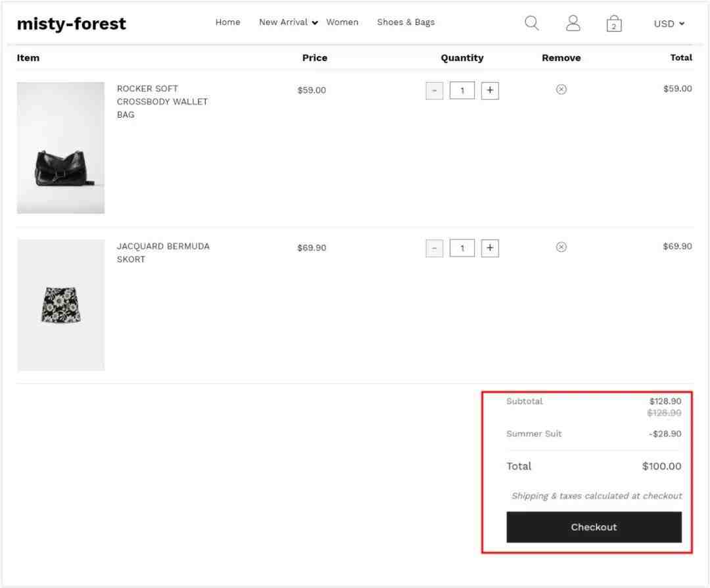Remove Rocker Soft Crossbody Wallet Bag item
Viewport: 710px width, 588px height.
(x=561, y=89)
